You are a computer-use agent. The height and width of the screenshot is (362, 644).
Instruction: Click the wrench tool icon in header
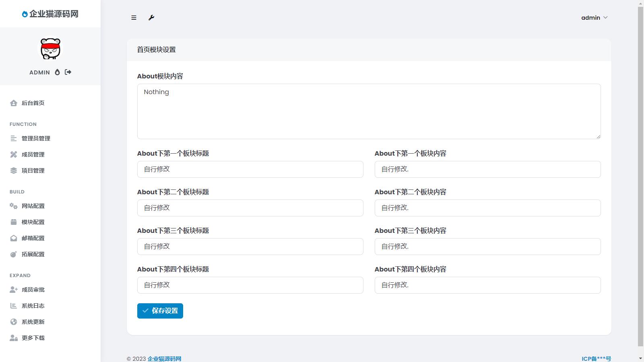tap(151, 18)
